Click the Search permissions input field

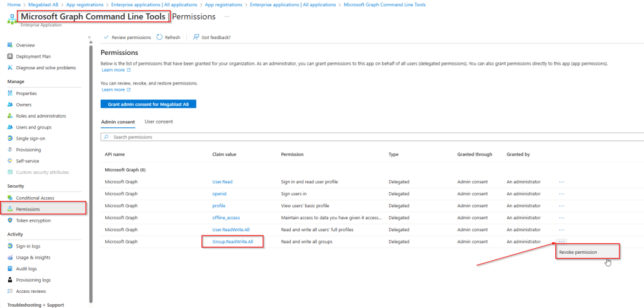[371, 137]
